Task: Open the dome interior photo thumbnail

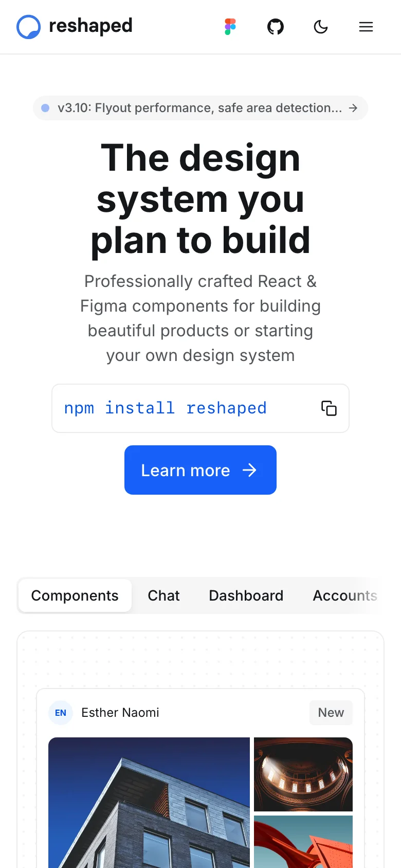Action: pyautogui.click(x=303, y=774)
